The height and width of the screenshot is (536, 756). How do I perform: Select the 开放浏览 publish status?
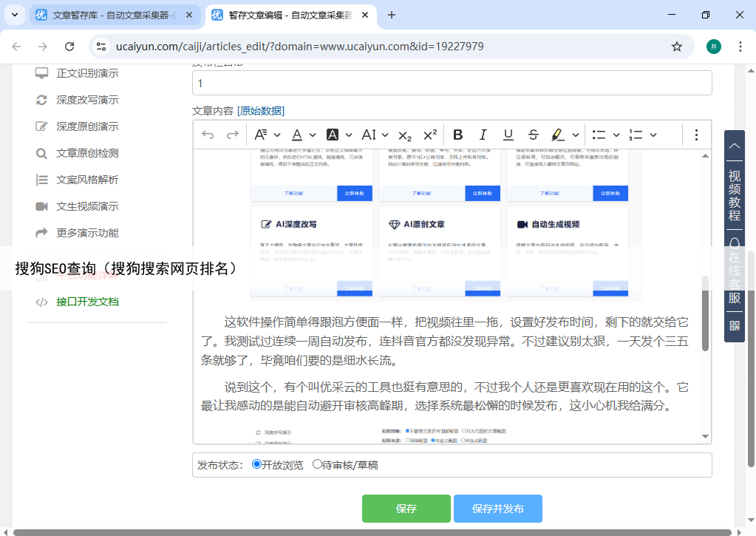tap(257, 465)
